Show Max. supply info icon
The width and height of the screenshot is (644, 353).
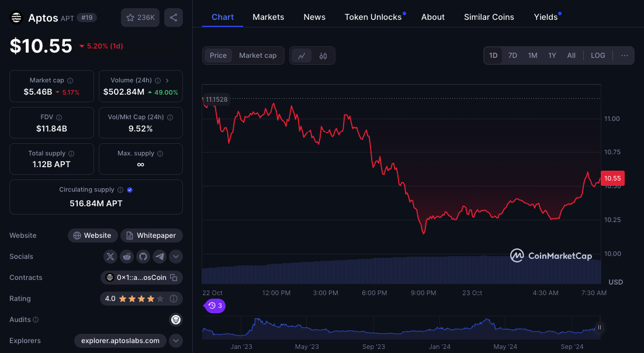[160, 153]
